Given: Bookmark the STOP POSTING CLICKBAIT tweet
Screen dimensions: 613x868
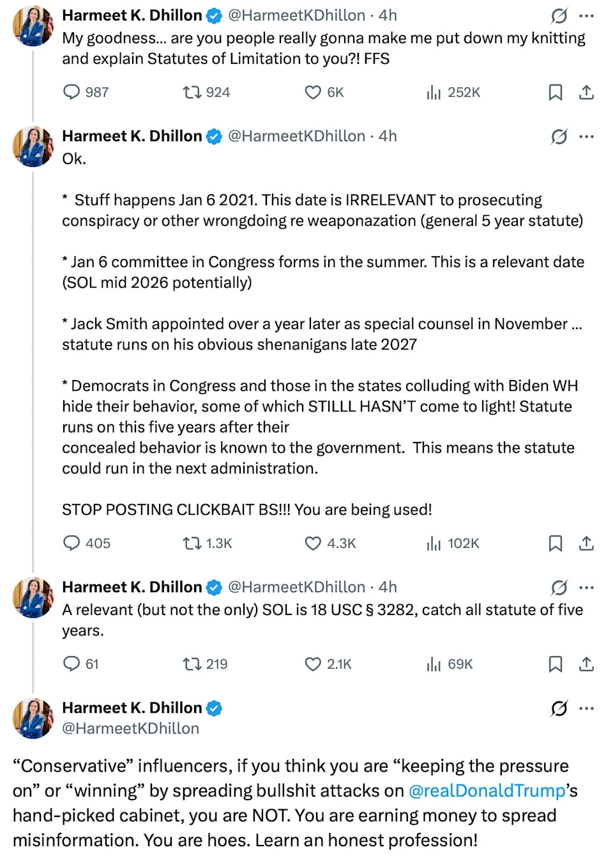Looking at the screenshot, I should pyautogui.click(x=555, y=544).
